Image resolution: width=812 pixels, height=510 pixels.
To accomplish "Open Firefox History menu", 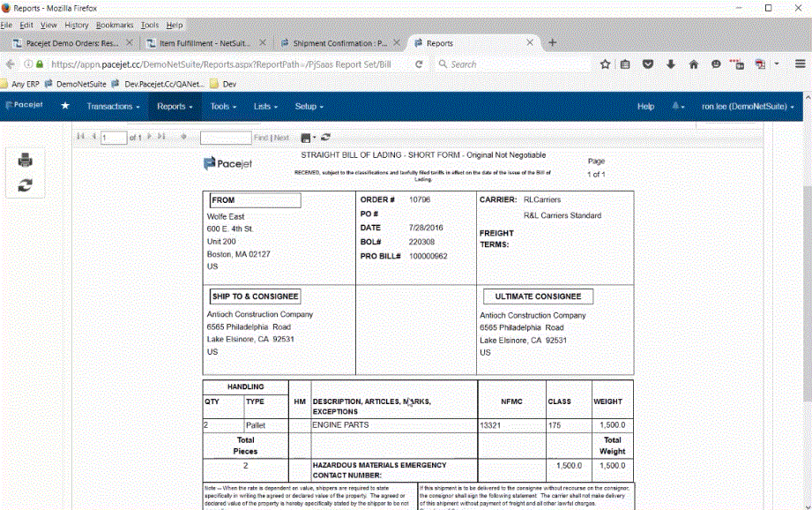I will pyautogui.click(x=77, y=25).
